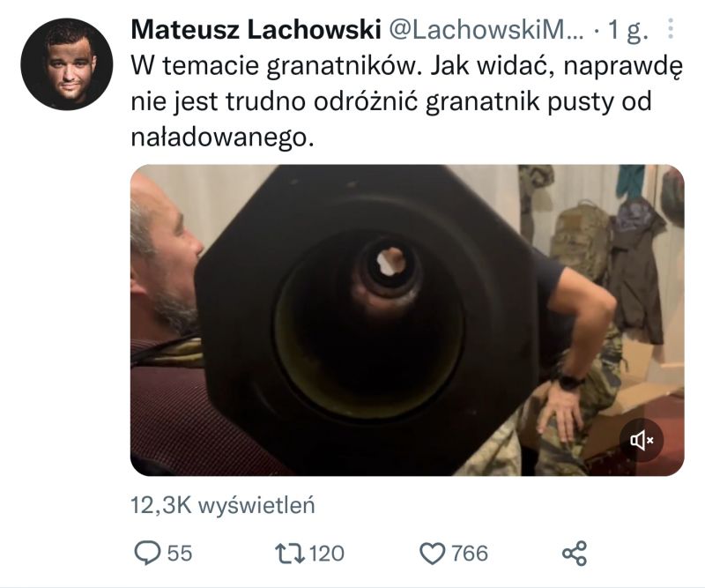Click the Mateusz Lachowski display name
Image resolution: width=705 pixels, height=588 pixels.
[x=256, y=30]
